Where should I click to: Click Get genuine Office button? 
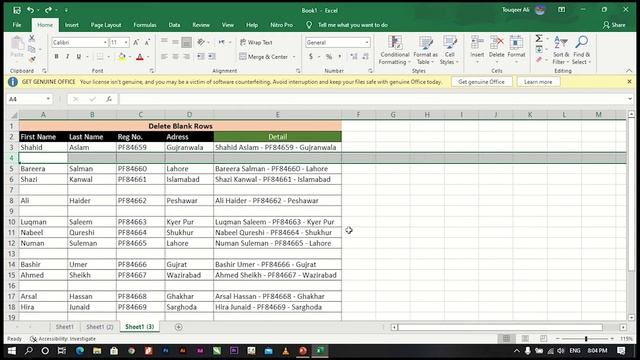tap(481, 82)
